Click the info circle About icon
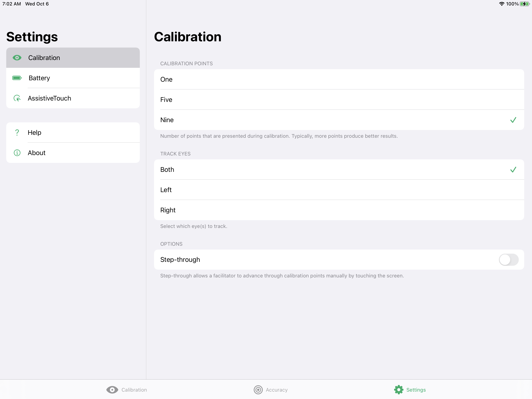This screenshot has width=532, height=399. point(17,153)
